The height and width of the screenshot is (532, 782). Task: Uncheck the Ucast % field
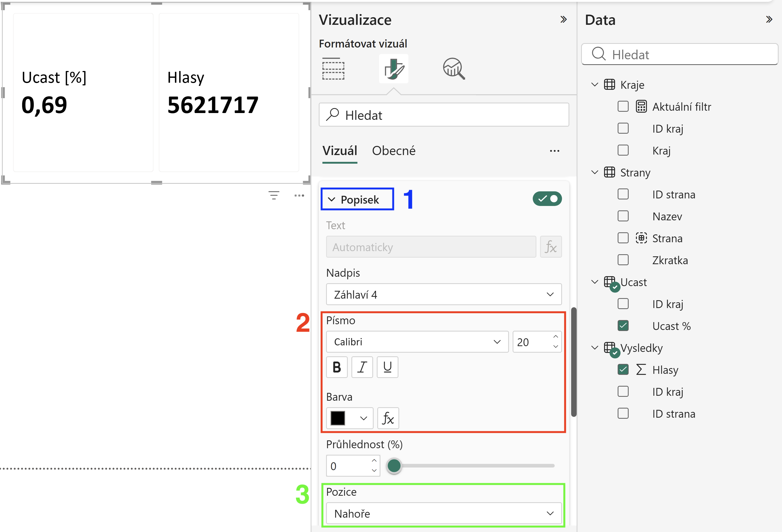click(623, 326)
